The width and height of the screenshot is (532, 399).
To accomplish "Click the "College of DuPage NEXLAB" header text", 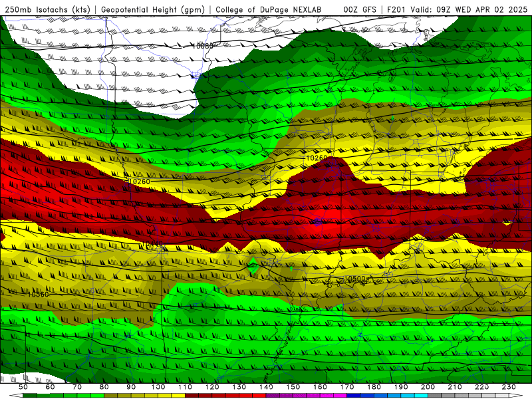I will pyautogui.click(x=269, y=10).
